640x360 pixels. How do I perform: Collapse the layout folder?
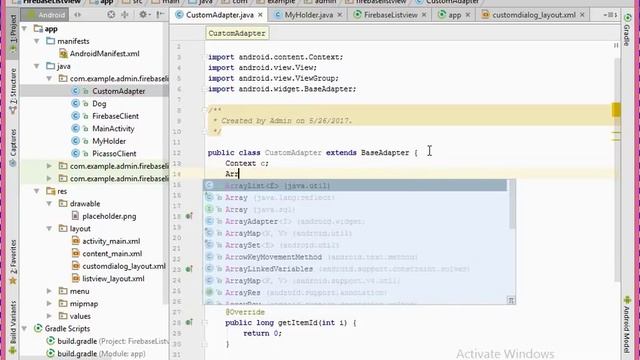coord(49,229)
